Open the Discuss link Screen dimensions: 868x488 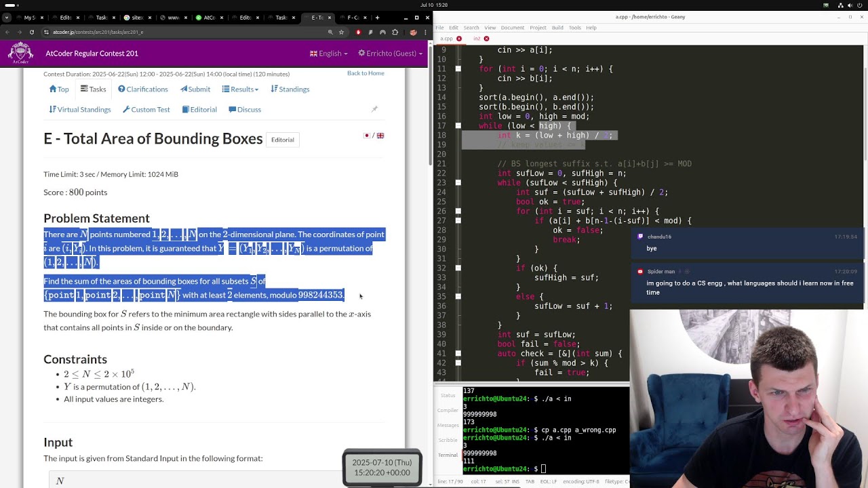click(245, 109)
